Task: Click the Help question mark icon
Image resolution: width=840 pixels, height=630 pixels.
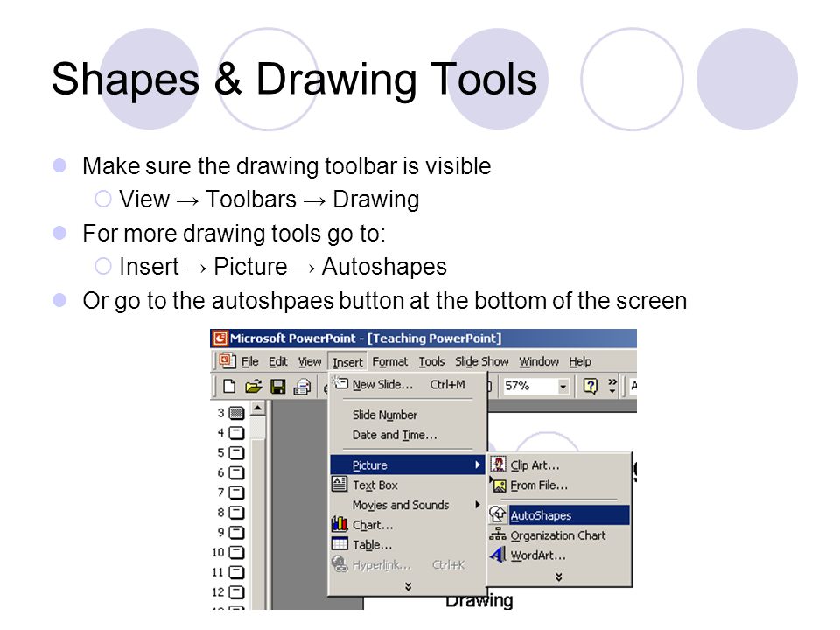Action: 591,386
